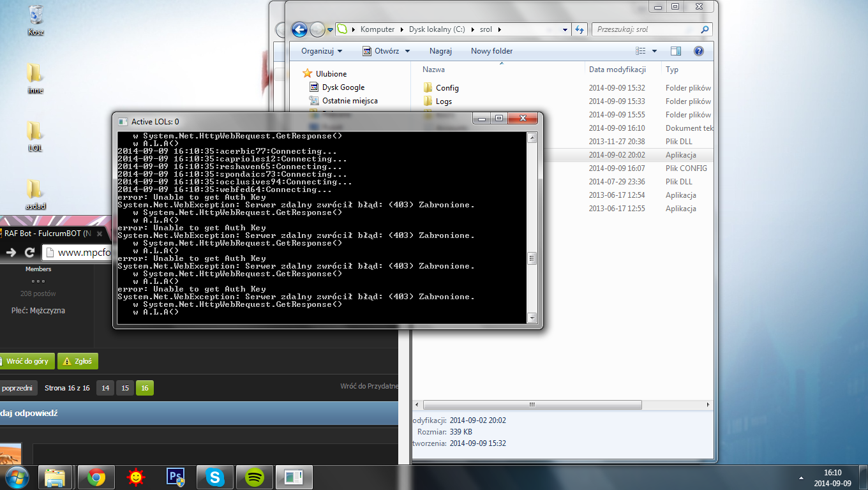Reload the page in Chrome
868x490 pixels.
[29, 253]
